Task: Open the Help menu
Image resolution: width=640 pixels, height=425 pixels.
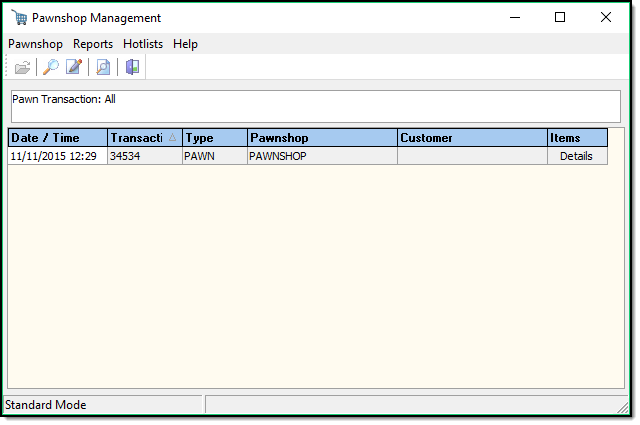Action: click(185, 44)
